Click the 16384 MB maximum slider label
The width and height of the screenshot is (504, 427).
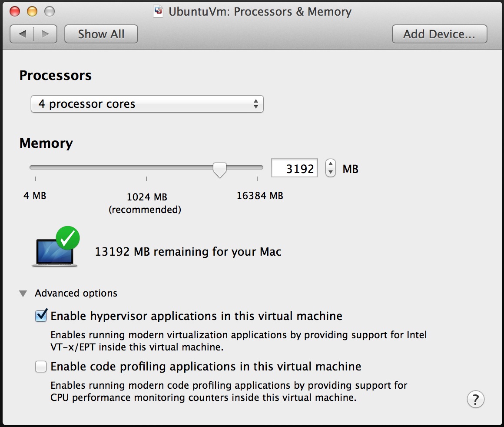[x=259, y=196]
